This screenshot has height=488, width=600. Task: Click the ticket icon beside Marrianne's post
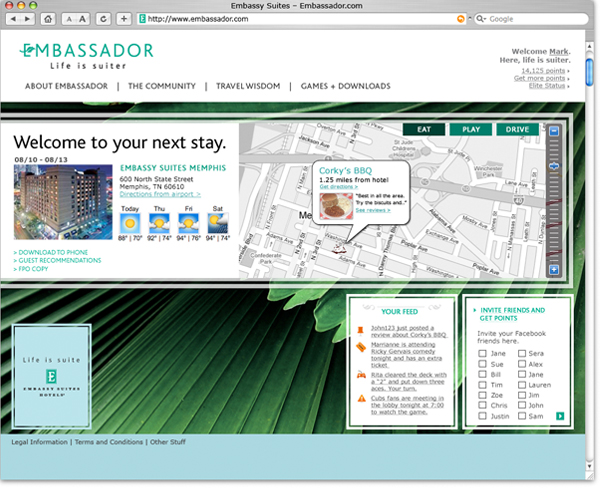[x=361, y=346]
